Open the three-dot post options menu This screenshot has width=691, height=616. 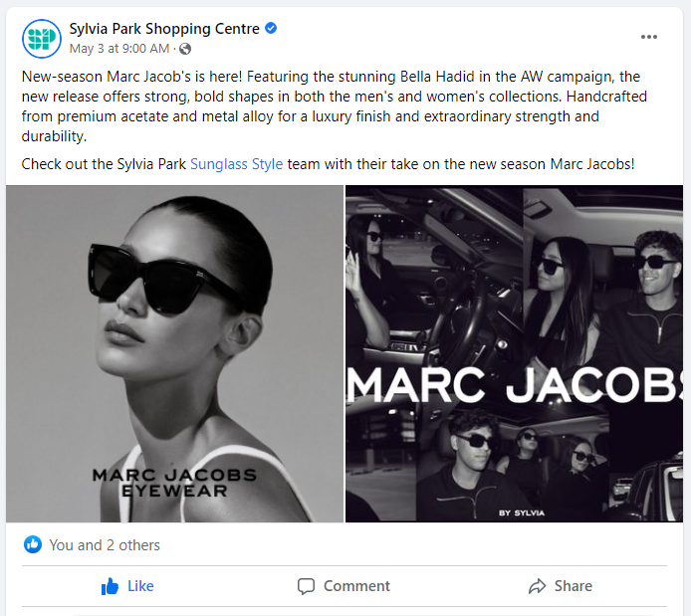(649, 37)
